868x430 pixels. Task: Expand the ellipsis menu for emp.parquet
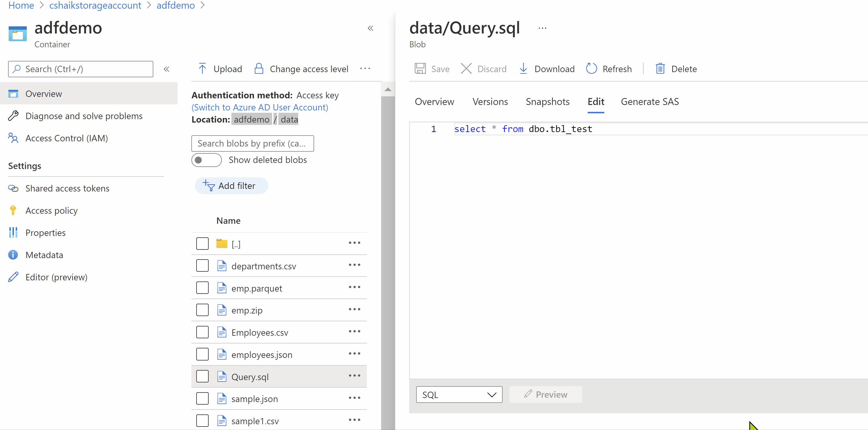pyautogui.click(x=355, y=288)
